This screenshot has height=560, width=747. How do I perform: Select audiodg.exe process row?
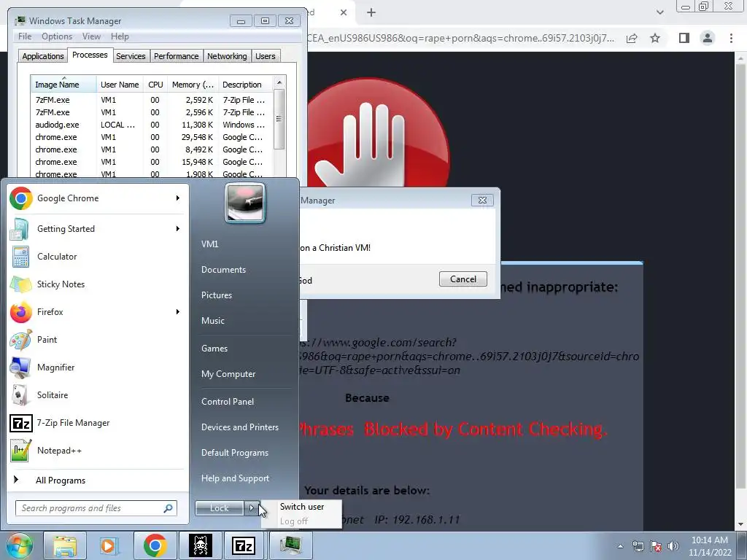point(152,125)
